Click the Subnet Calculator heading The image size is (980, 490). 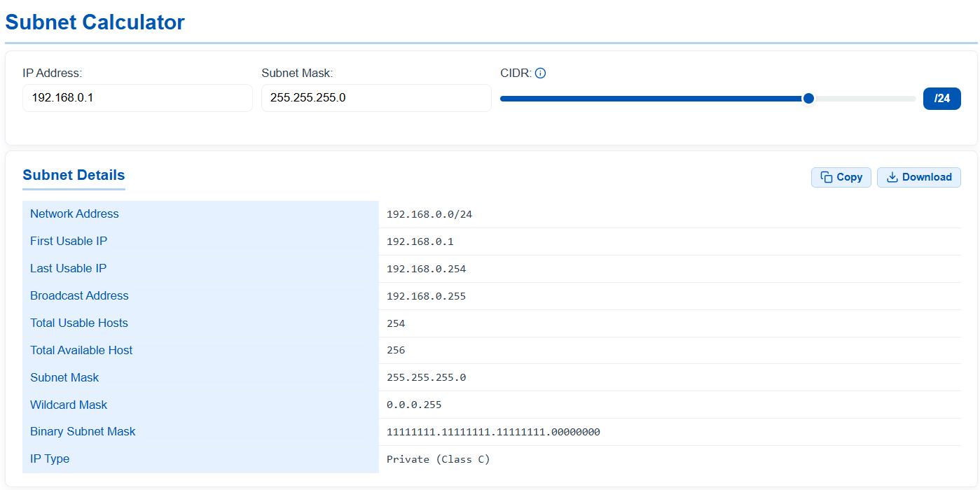[x=95, y=22]
